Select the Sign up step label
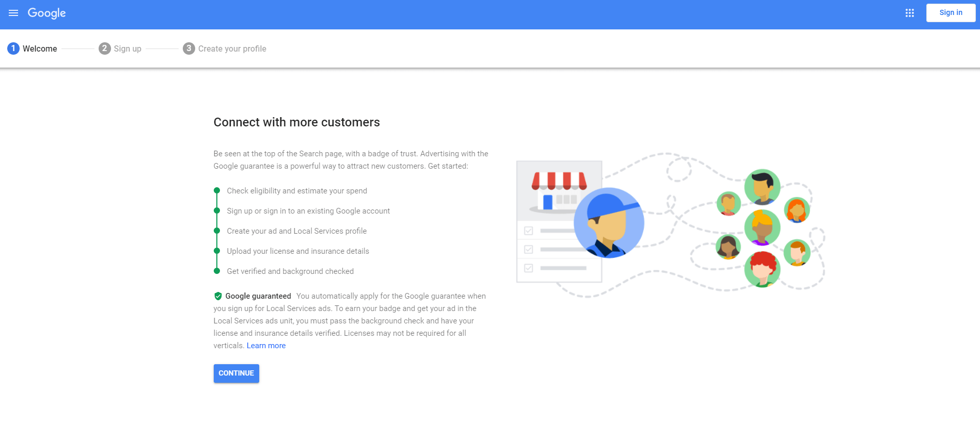The image size is (980, 423). (x=128, y=48)
